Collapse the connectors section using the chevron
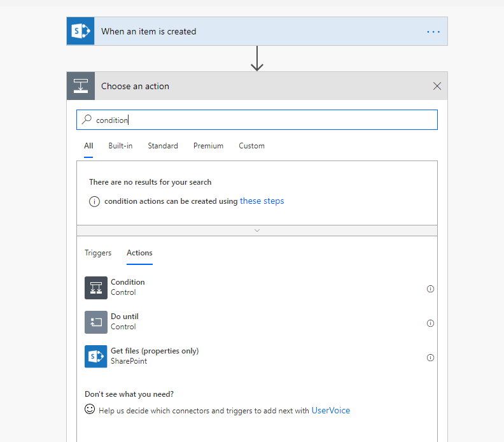This screenshot has width=504, height=442. pos(257,231)
